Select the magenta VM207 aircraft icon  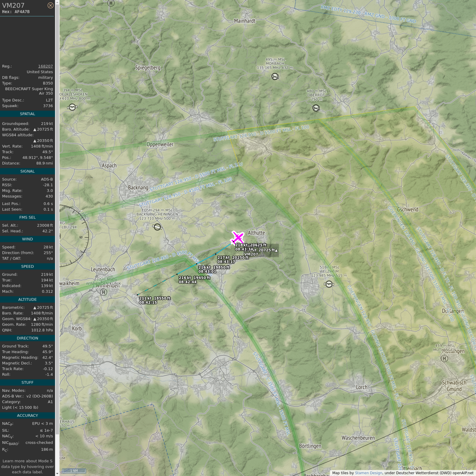pos(238,237)
